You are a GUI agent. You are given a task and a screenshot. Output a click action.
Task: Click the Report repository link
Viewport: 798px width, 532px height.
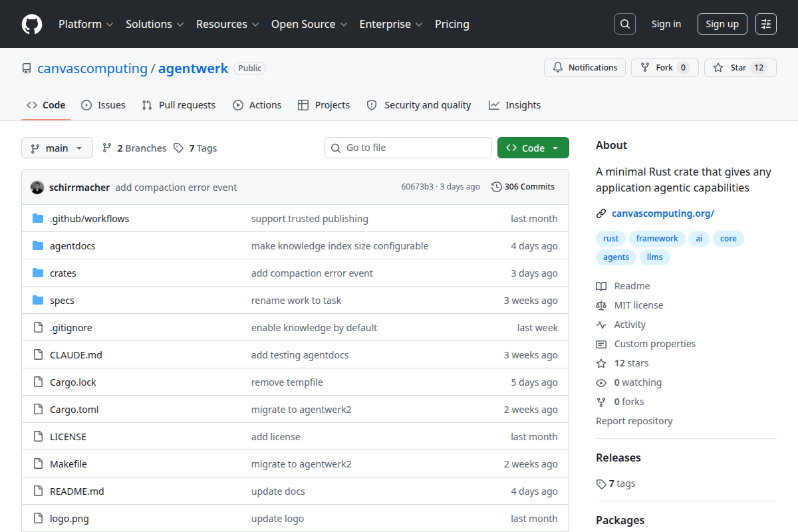point(634,421)
